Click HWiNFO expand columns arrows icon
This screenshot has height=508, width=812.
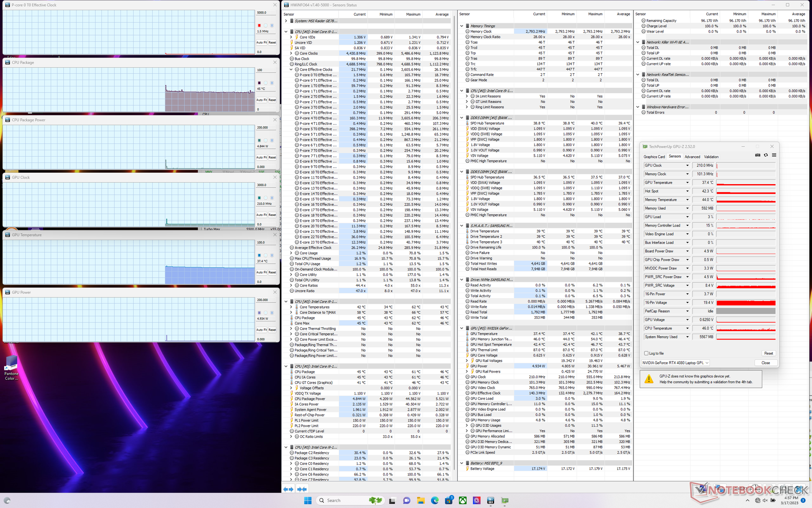pos(288,489)
